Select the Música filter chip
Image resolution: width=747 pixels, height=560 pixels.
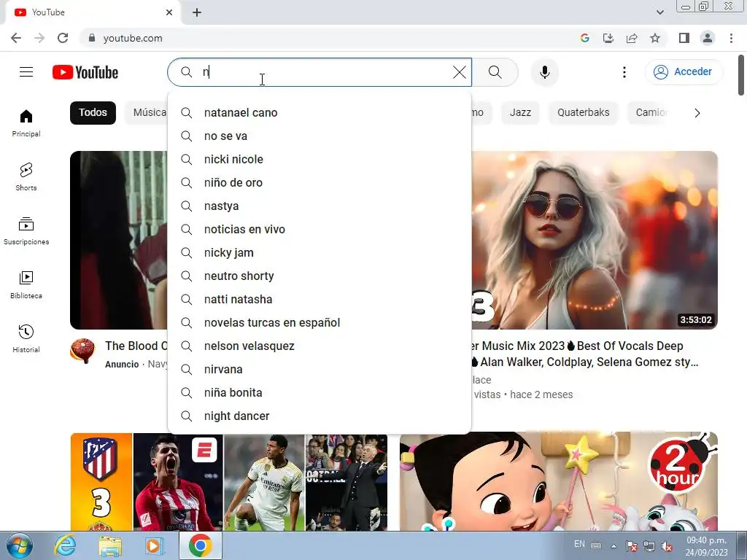(147, 113)
